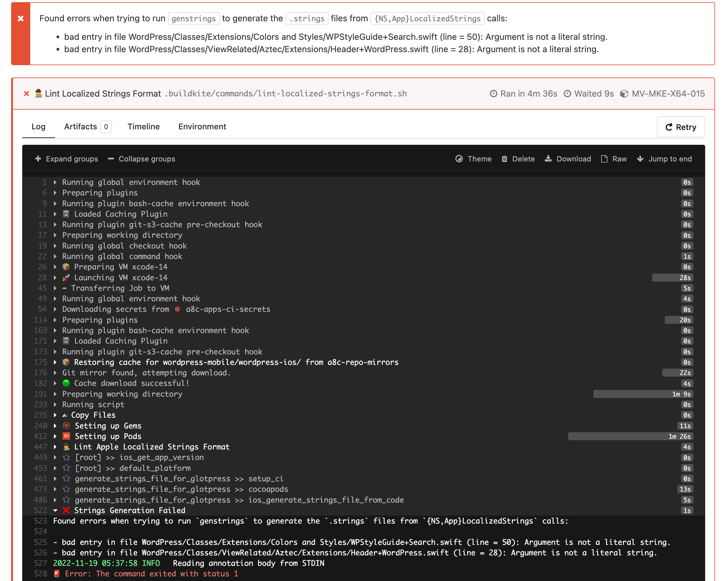The width and height of the screenshot is (728, 581).
Task: Click the Collapse groups minus icon
Action: pos(111,159)
